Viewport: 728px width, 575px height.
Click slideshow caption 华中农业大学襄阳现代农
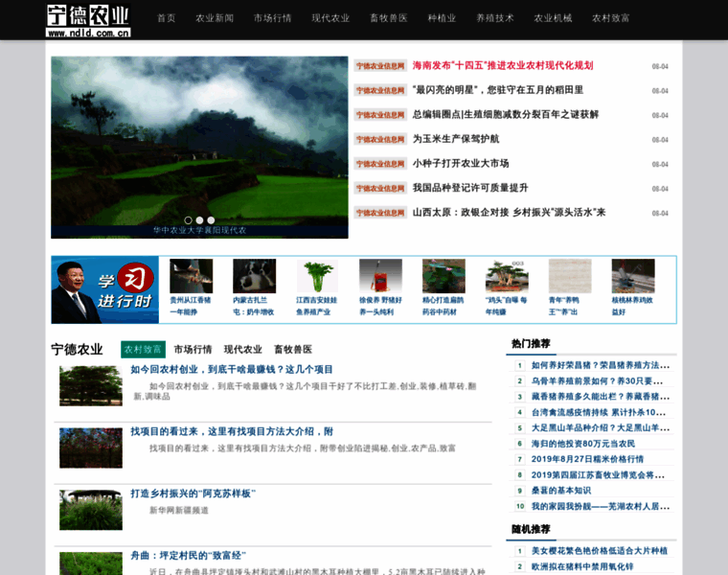[x=199, y=230]
